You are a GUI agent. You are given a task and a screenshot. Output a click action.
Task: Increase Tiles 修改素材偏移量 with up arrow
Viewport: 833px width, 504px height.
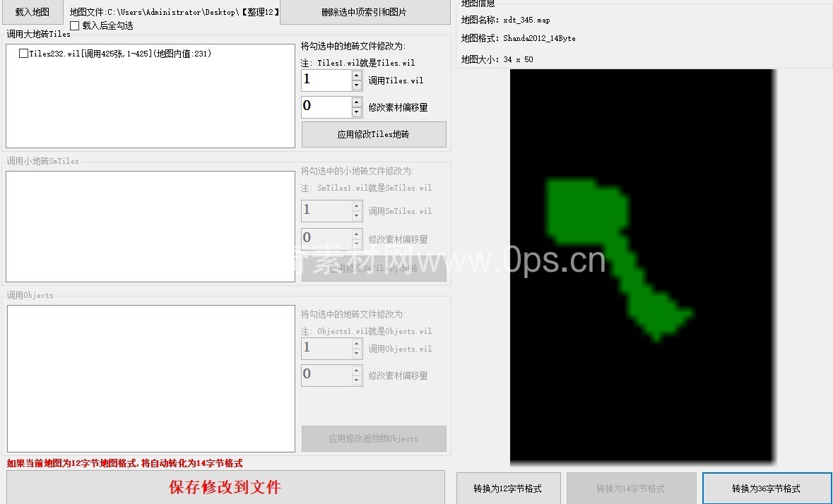pos(356,102)
